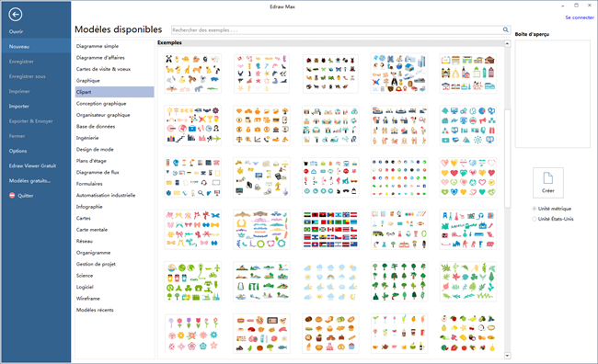Open the Options menu item

[x=17, y=151]
